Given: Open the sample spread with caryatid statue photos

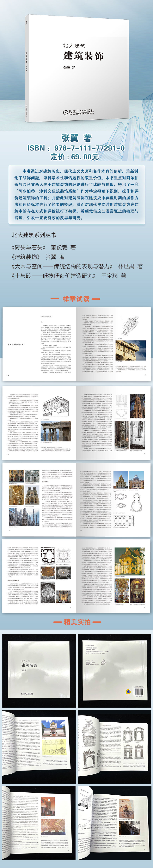Looking at the screenshot, I should tap(76, 422).
